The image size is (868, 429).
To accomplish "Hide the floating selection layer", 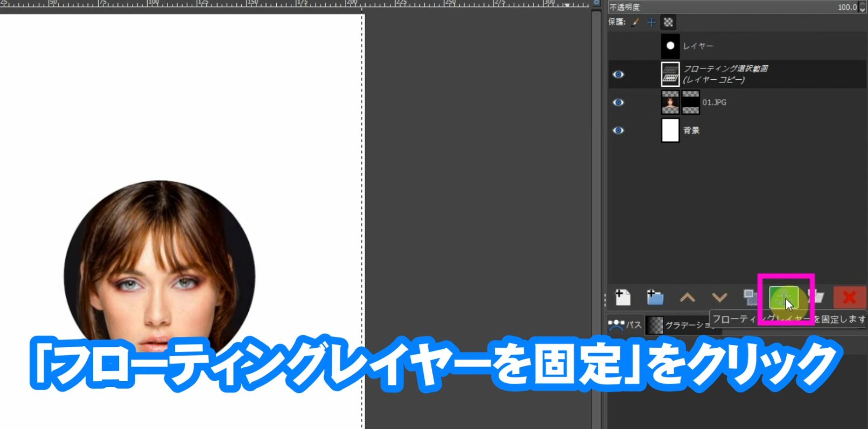I will pyautogui.click(x=618, y=74).
